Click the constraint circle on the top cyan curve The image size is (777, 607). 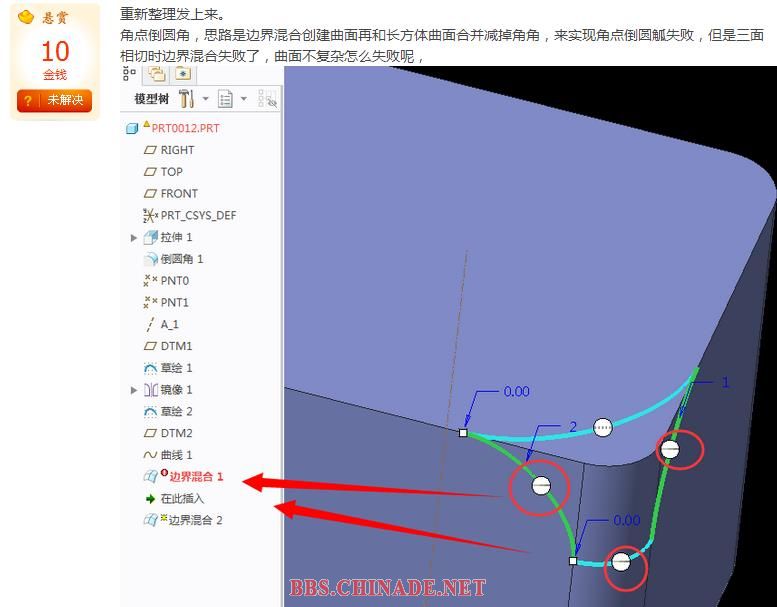click(x=603, y=428)
